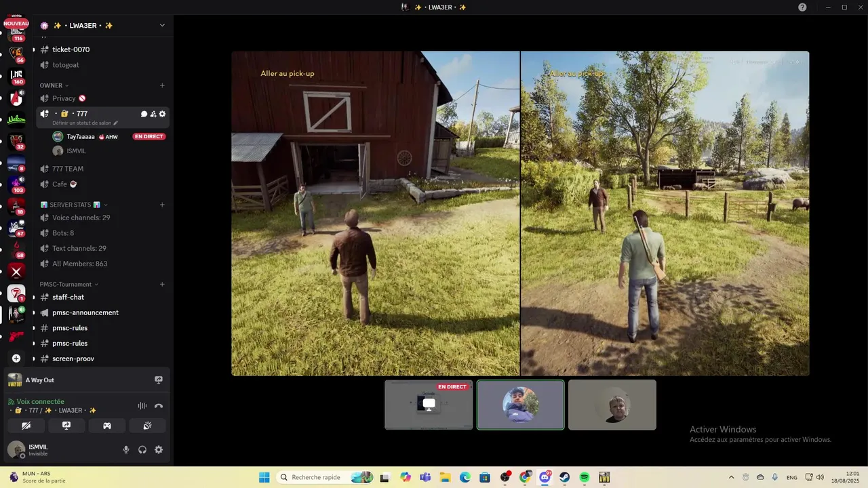Open Steam from the taskbar
Screen dimensions: 868x488
click(564, 477)
